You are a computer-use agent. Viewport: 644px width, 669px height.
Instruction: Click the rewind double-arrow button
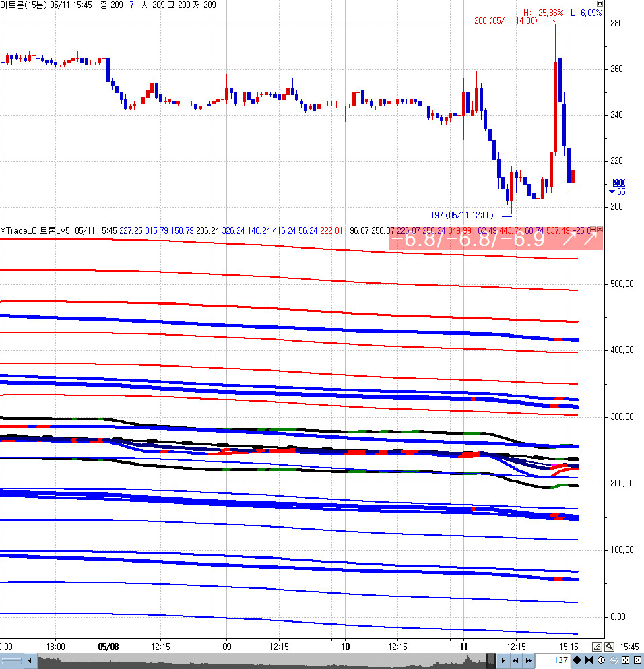point(515,661)
